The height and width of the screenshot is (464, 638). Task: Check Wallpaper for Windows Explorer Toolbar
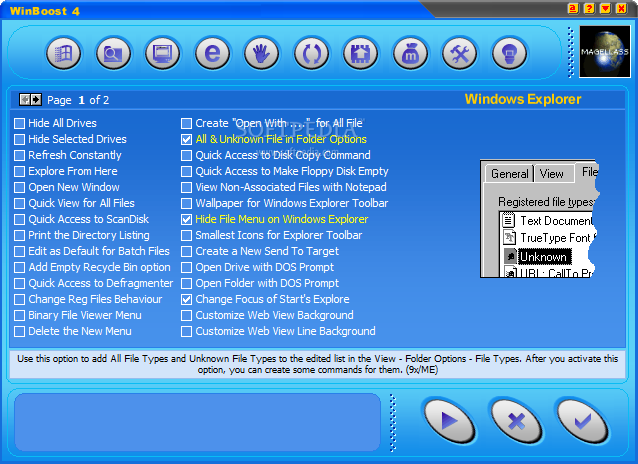186,204
